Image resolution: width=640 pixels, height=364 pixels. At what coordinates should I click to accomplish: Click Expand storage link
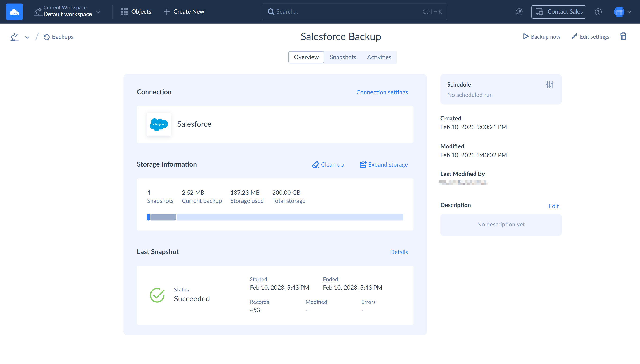[x=384, y=164]
